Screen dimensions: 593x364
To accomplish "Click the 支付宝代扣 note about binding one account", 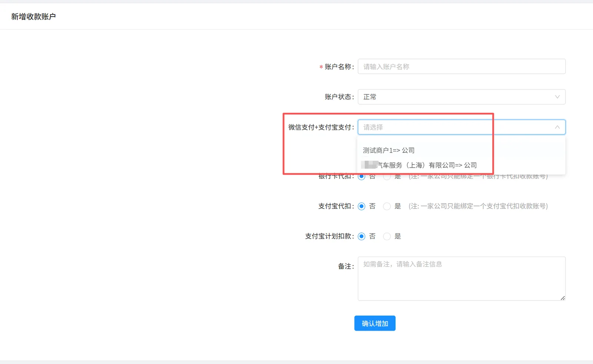I will (478, 206).
